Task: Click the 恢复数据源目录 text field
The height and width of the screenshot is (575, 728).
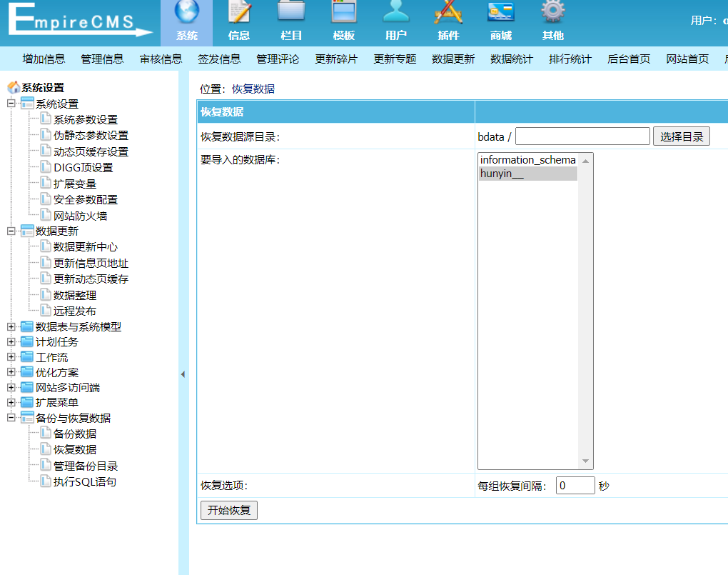Action: click(582, 136)
